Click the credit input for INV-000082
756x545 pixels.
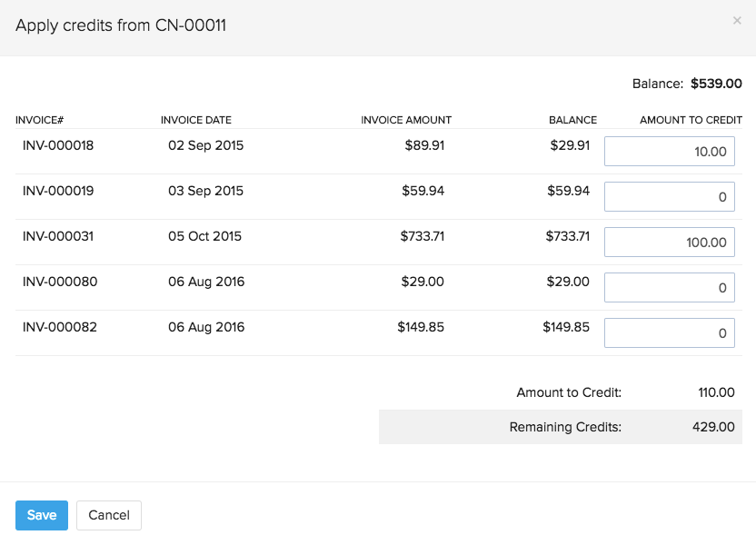[669, 332]
